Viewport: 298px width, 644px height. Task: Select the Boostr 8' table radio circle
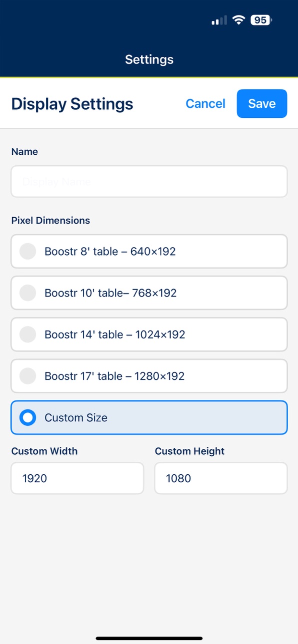click(x=27, y=251)
